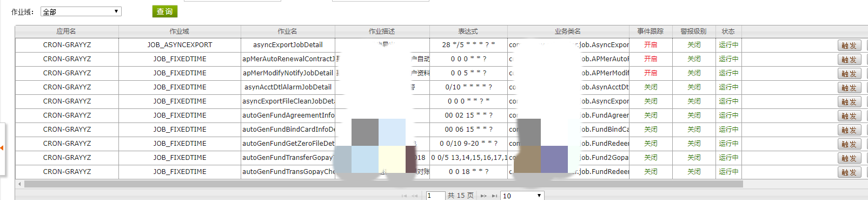Sort by the 作业描述 column header
This screenshot has width=868, height=200.
pos(382,31)
